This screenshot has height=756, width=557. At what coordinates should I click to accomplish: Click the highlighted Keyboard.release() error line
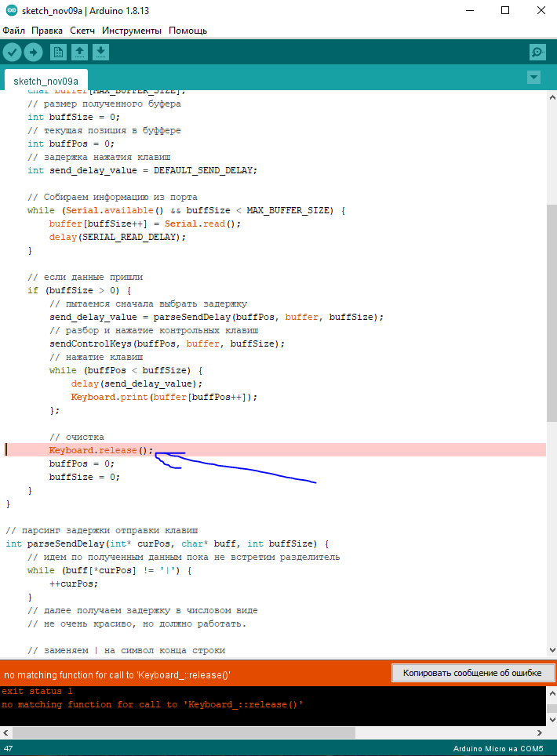[x=101, y=450]
